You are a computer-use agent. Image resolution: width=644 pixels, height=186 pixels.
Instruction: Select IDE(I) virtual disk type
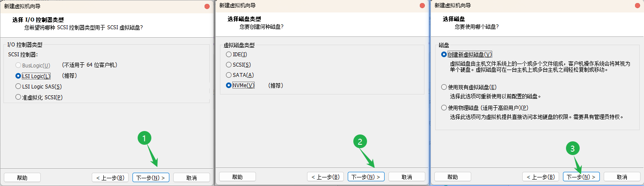pyautogui.click(x=229, y=55)
